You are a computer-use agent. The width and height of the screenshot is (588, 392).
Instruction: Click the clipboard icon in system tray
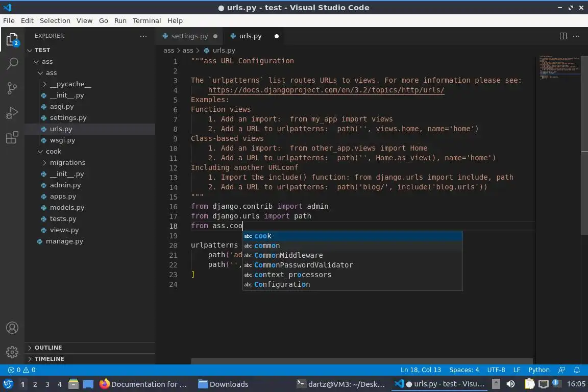tap(529, 384)
